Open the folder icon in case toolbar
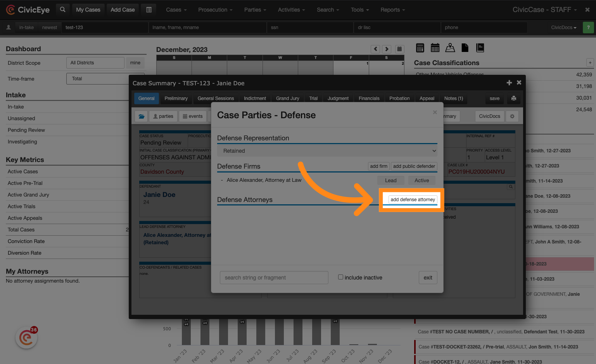This screenshot has width=596, height=364. pyautogui.click(x=141, y=116)
